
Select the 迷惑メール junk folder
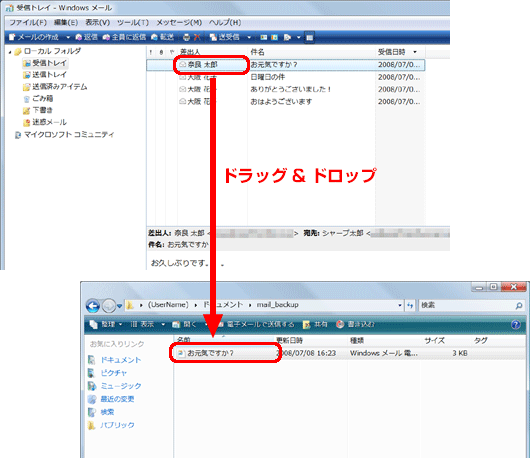click(45, 122)
